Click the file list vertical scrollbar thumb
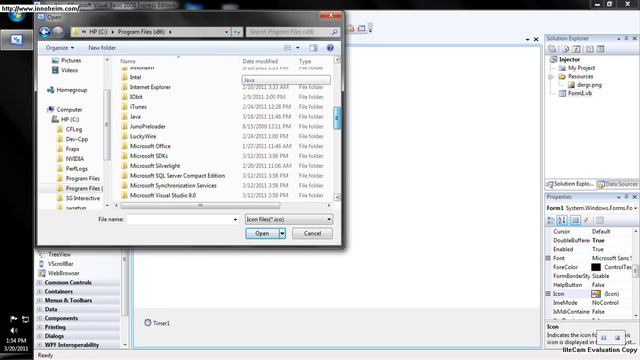The image size is (640, 360). pyautogui.click(x=337, y=118)
